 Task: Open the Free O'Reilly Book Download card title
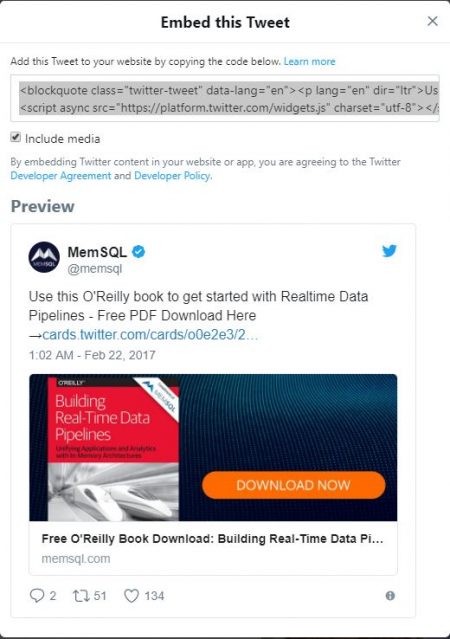212,539
